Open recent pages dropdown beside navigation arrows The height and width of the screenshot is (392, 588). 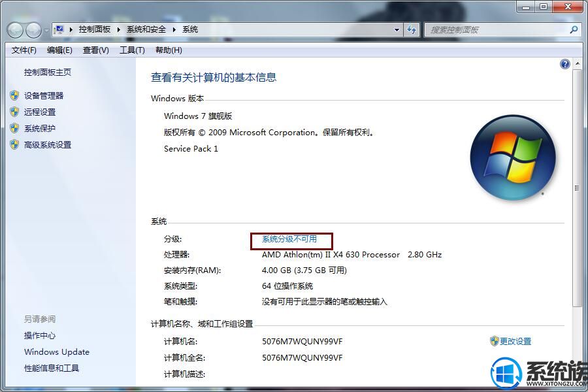(46, 31)
